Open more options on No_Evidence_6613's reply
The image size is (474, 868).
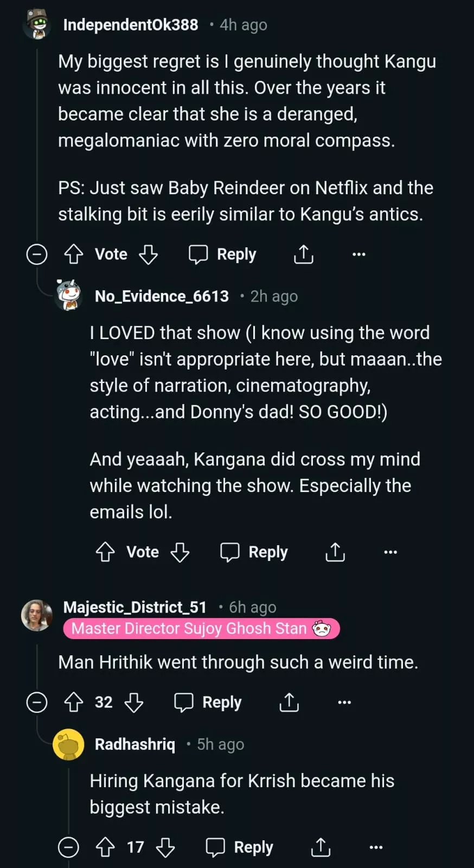pos(390,552)
